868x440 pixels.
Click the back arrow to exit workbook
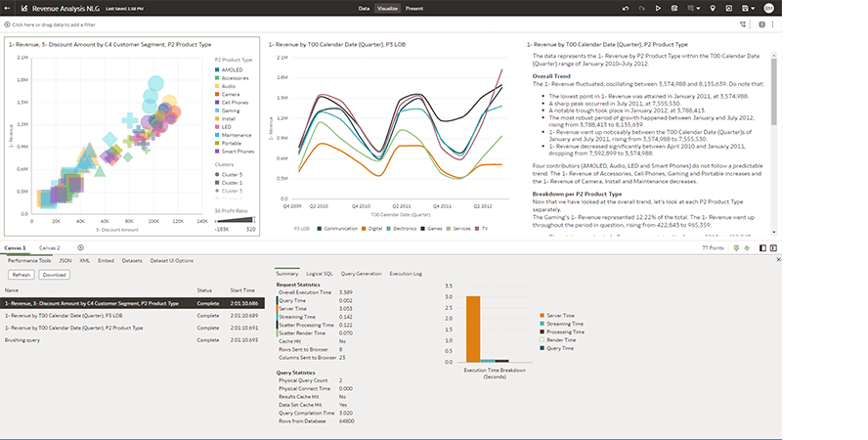pyautogui.click(x=7, y=8)
